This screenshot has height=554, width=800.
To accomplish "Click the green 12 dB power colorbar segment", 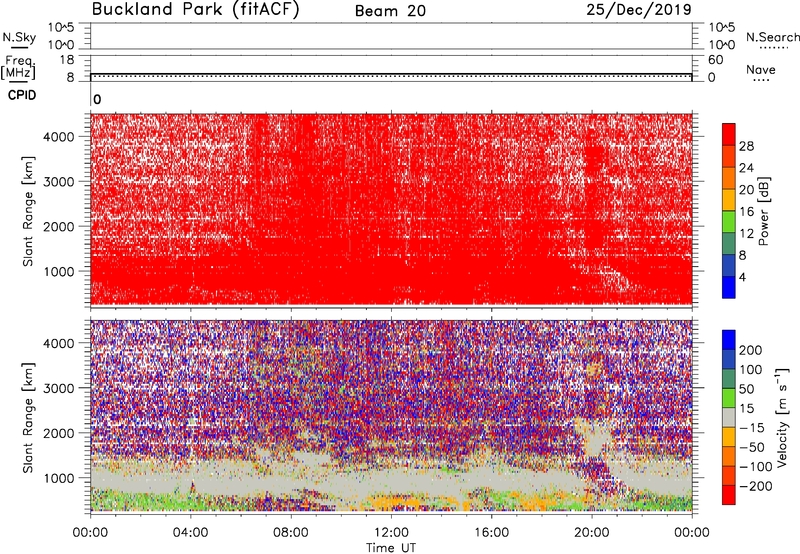I will (x=729, y=222).
